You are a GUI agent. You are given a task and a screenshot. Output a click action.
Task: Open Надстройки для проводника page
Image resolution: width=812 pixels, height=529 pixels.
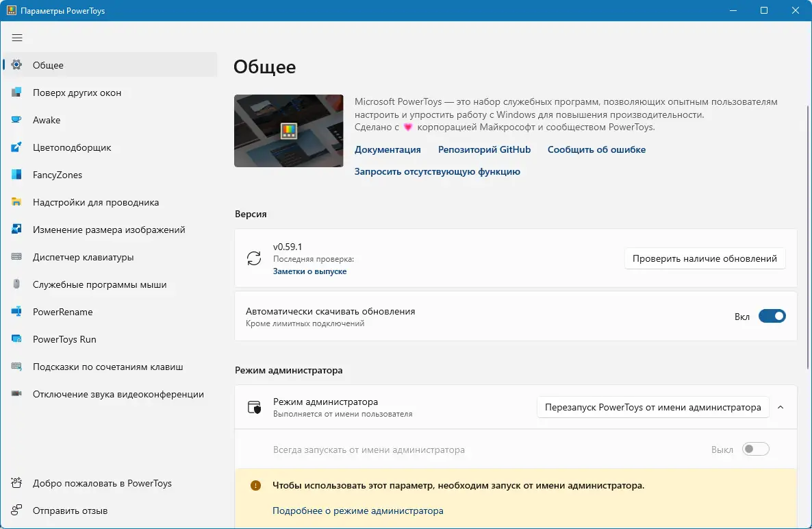[110, 202]
